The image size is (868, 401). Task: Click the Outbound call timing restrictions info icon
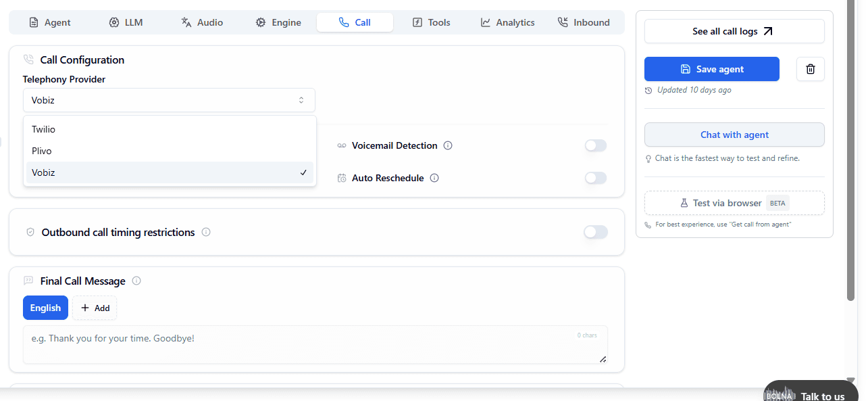point(205,232)
